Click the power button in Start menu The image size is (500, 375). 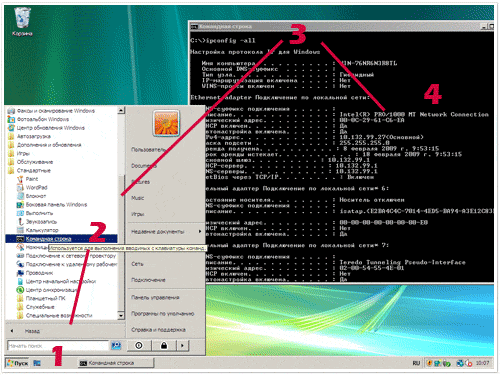(x=139, y=346)
